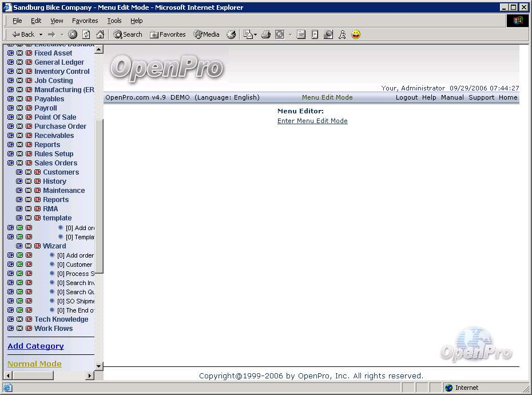The width and height of the screenshot is (532, 395).
Task: Open the Mail toolbar dropdown arrow
Action: (255, 34)
